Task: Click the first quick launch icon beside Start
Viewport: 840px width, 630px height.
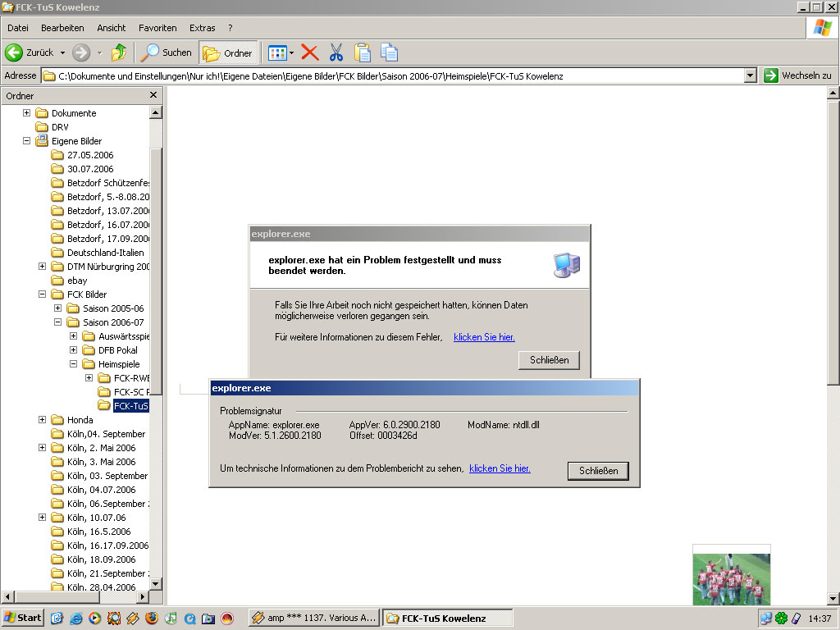Action: tap(57, 619)
